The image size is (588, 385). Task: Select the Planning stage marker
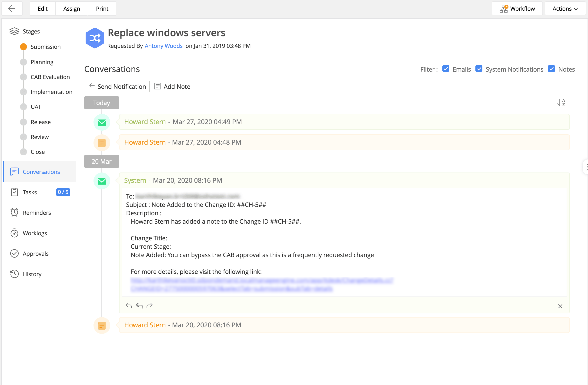[23, 62]
